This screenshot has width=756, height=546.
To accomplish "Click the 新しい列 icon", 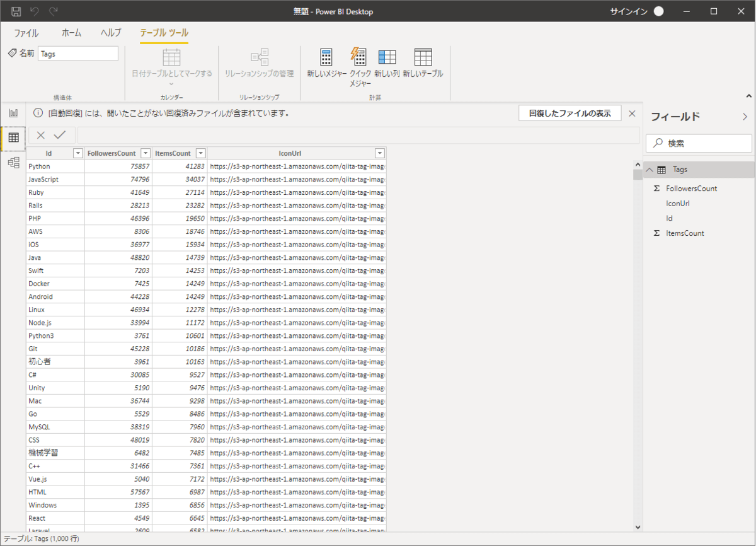I will pyautogui.click(x=387, y=57).
